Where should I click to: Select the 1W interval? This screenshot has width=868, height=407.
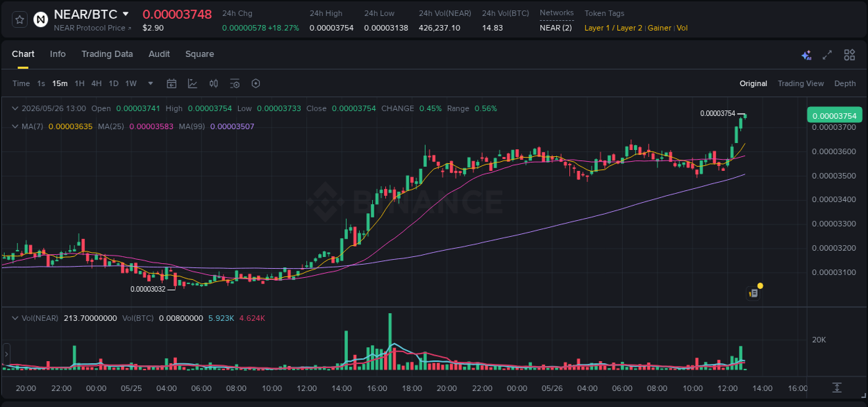point(131,83)
